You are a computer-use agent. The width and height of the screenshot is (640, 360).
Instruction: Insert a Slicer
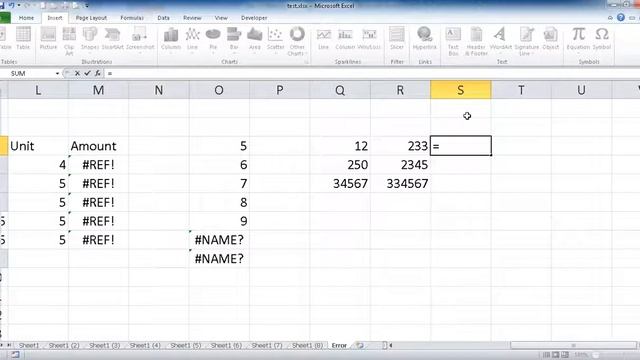coord(397,39)
